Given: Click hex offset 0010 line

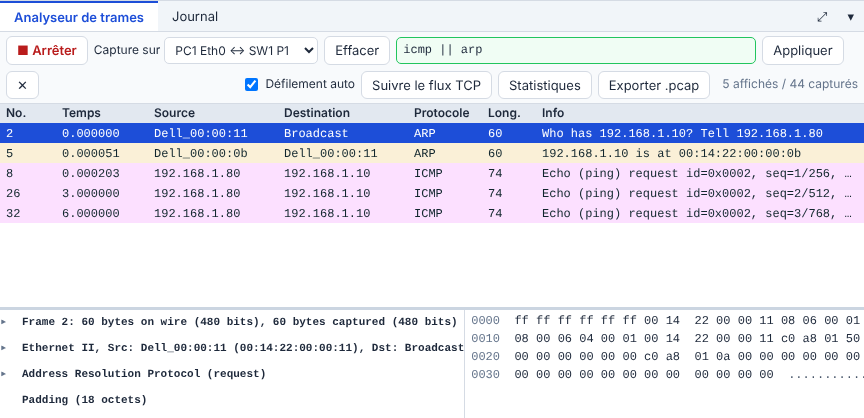Looking at the screenshot, I should coord(485,338).
